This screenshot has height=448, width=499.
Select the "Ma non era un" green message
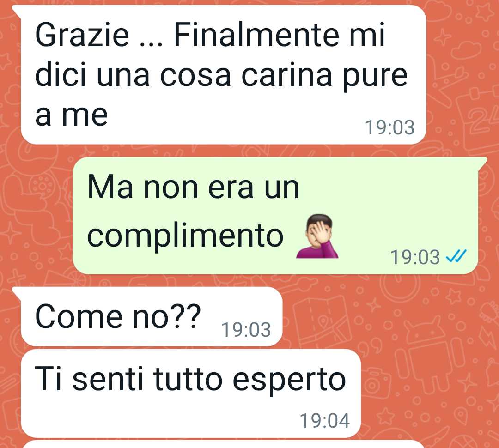pos(275,215)
